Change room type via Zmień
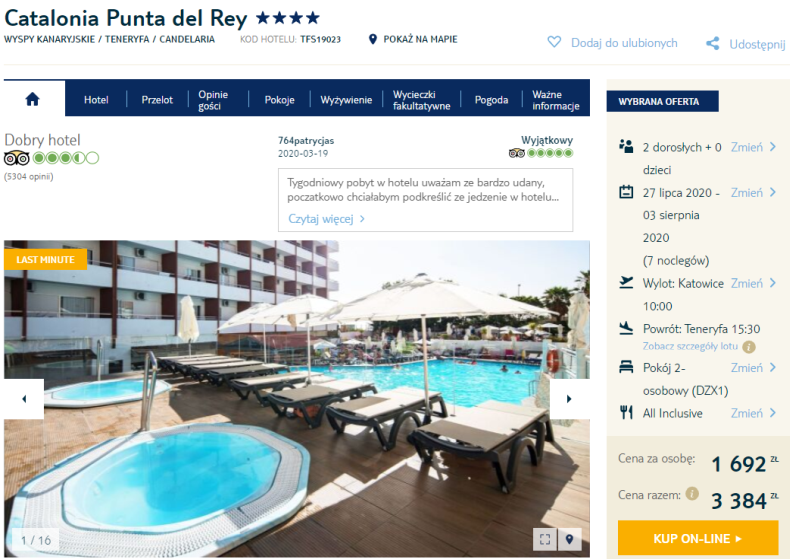Viewport: 790px width, 559px height. (754, 368)
